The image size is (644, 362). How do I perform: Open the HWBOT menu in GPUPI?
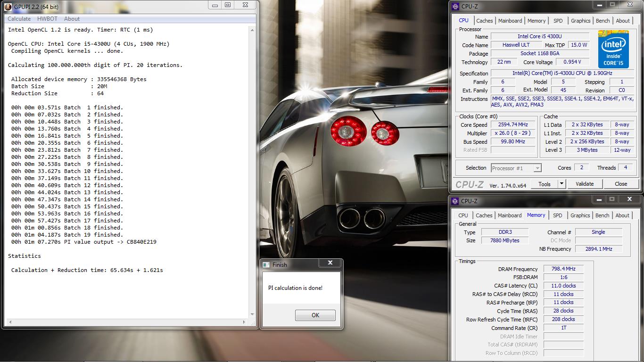47,19
